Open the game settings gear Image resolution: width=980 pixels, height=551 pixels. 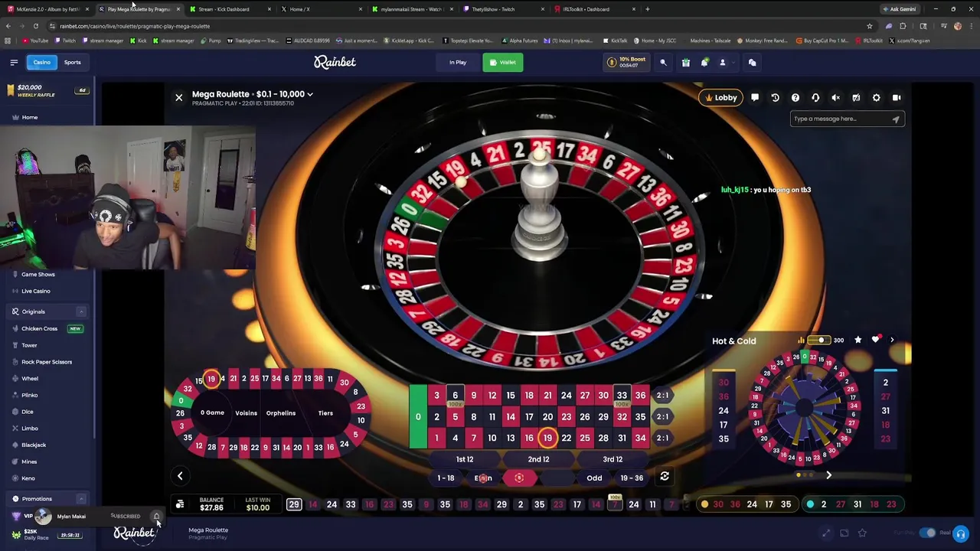point(877,98)
